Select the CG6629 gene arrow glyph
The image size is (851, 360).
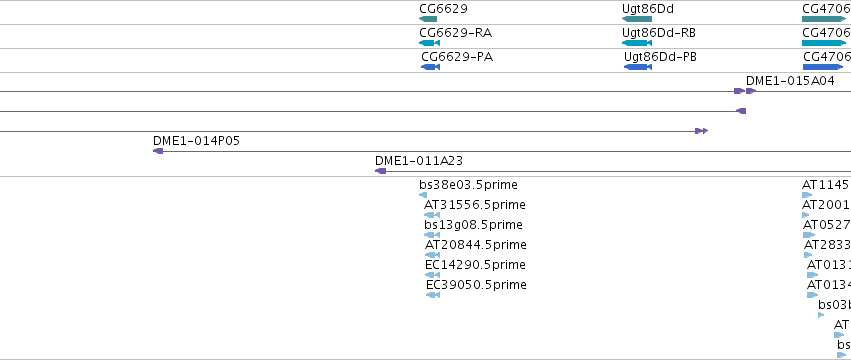pos(428,19)
